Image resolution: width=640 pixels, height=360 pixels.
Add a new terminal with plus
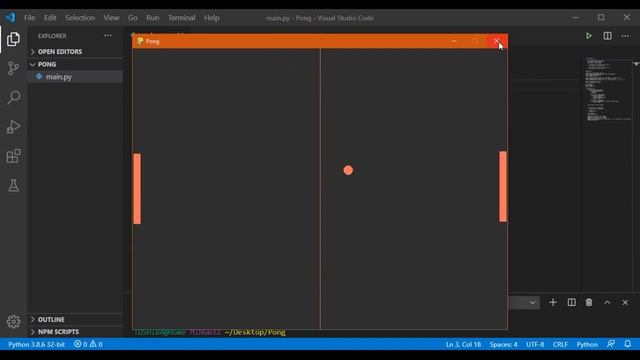click(553, 302)
